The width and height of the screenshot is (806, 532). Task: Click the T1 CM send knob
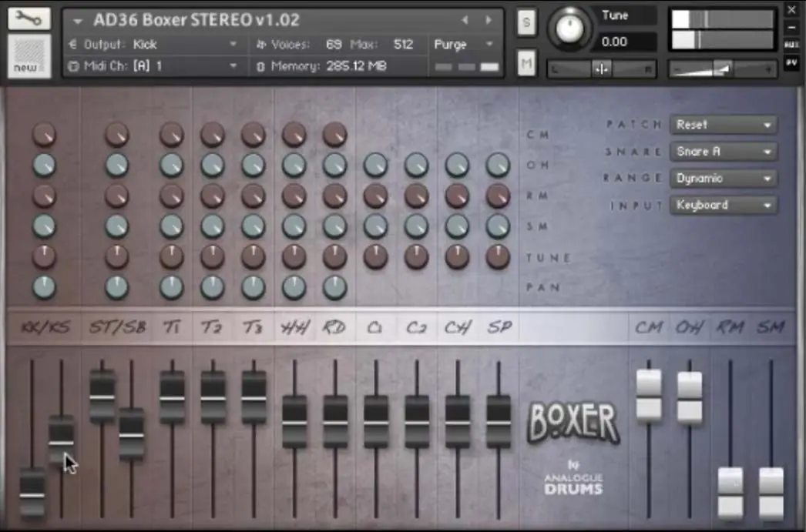point(171,135)
